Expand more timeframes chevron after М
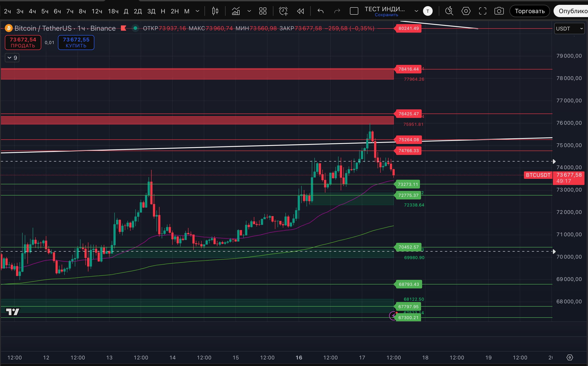This screenshot has height=366, width=588. 197,11
